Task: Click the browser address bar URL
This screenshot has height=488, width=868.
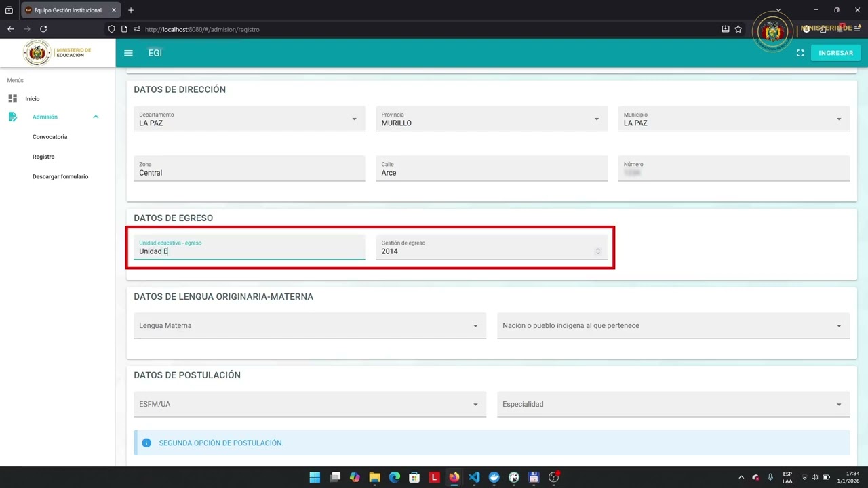Action: pyautogui.click(x=202, y=29)
